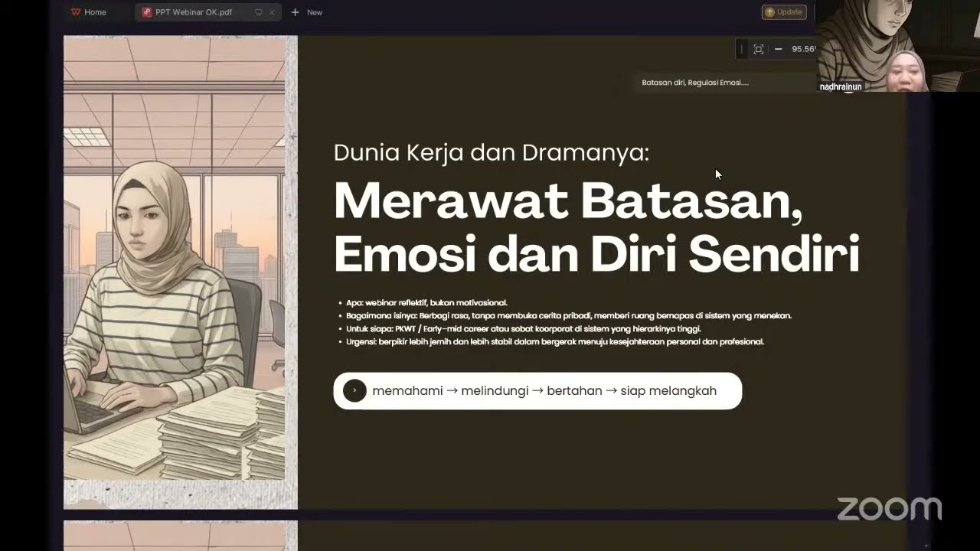Click the heading line 'Emosi dan Diri Sendiri'

pyautogui.click(x=596, y=254)
